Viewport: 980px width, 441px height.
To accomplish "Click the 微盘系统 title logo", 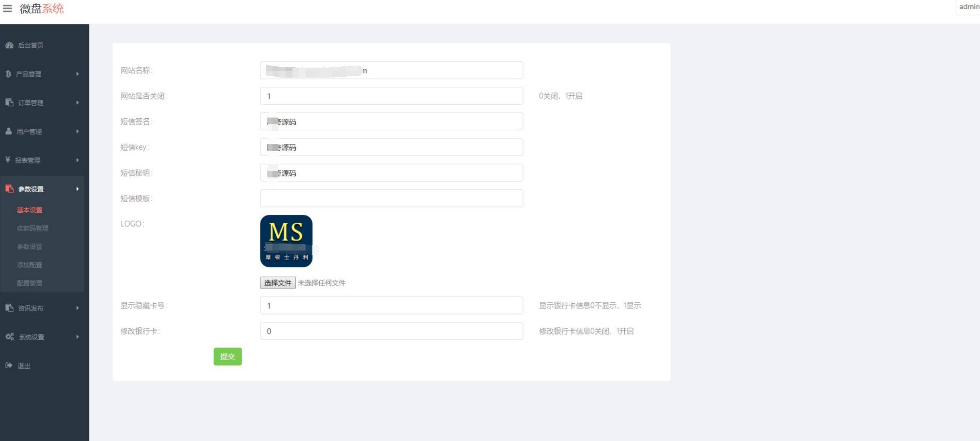I will (42, 9).
